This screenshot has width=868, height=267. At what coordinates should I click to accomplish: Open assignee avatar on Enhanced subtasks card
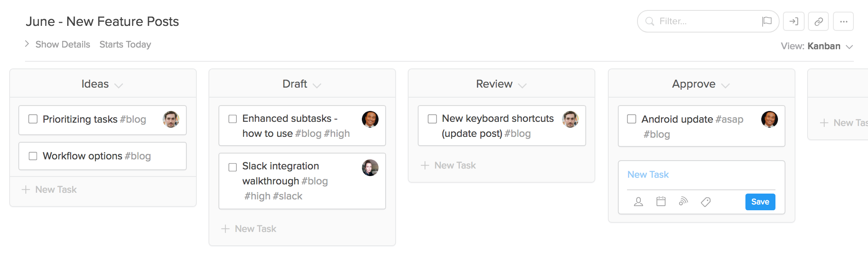click(370, 119)
